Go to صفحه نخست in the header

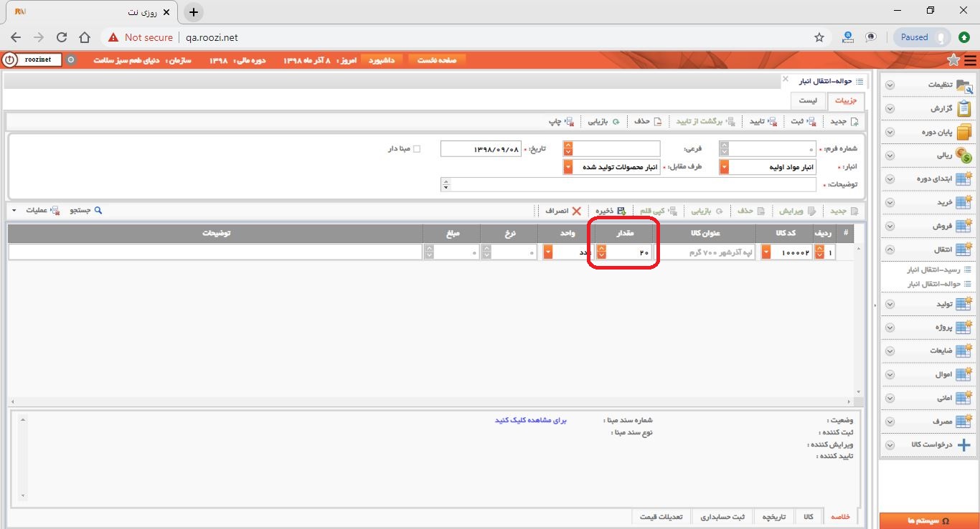click(438, 60)
